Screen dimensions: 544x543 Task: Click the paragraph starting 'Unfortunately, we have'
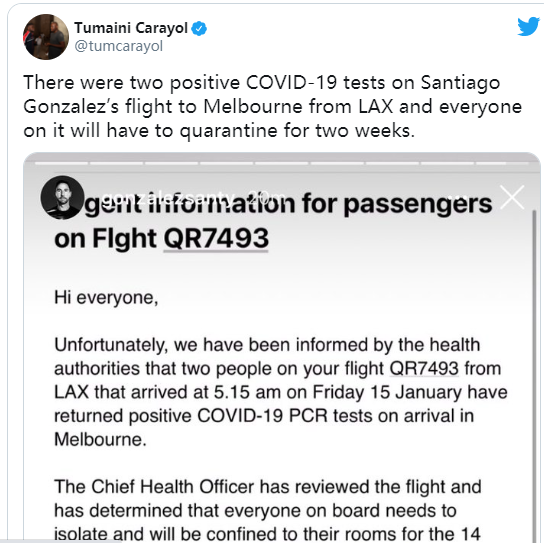click(281, 392)
